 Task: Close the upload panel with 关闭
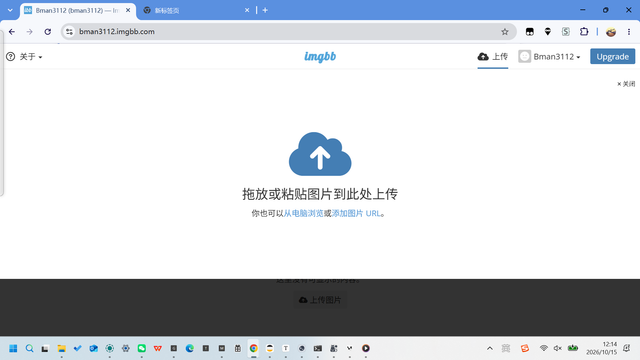point(626,84)
